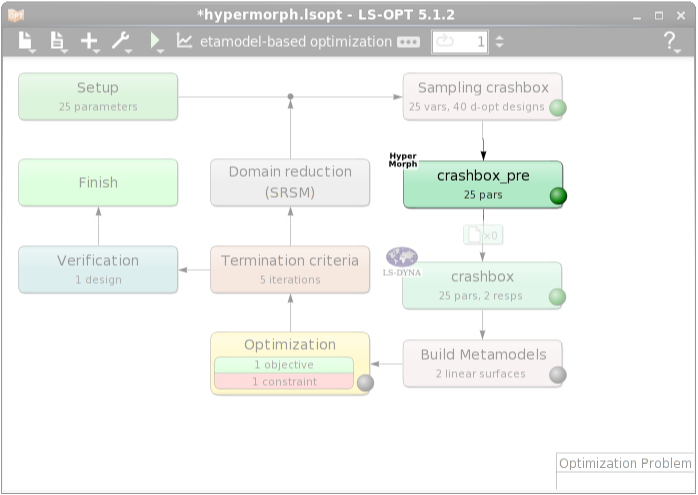Open the chart viewer icon
This screenshot has height=495, width=698.
click(x=184, y=41)
